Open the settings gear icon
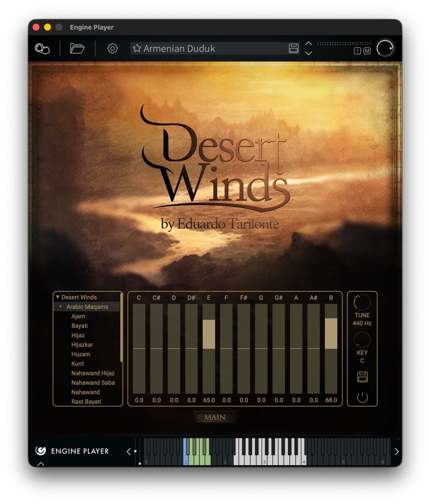This screenshot has height=504, width=430. (112, 48)
